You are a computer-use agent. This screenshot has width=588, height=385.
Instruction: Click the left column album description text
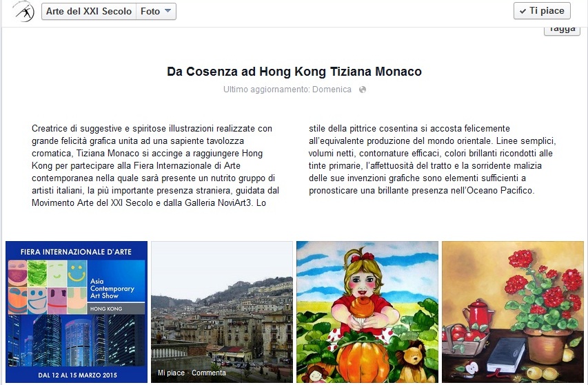point(155,165)
